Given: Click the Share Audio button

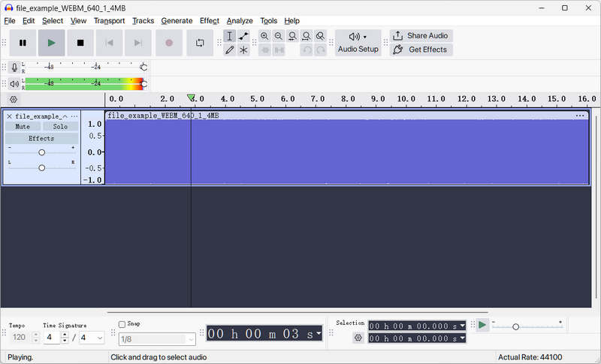Looking at the screenshot, I should 421,35.
